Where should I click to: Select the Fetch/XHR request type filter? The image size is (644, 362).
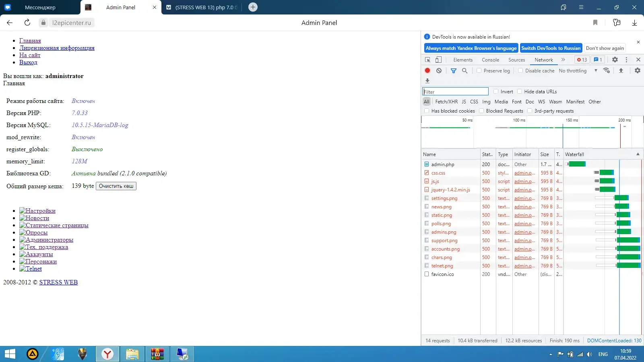tap(446, 102)
